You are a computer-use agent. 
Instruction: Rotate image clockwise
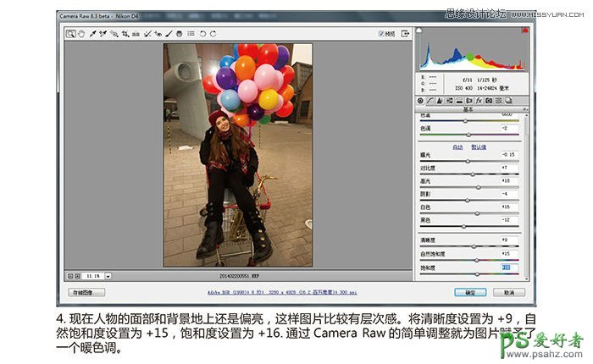point(213,34)
